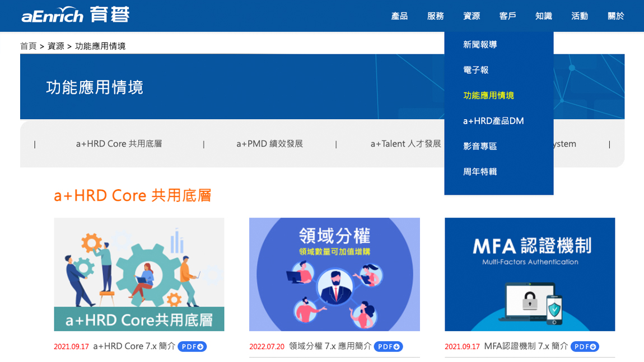Screen dimensions: 644x362
Task: Open the 服務 menu
Action: pyautogui.click(x=435, y=16)
